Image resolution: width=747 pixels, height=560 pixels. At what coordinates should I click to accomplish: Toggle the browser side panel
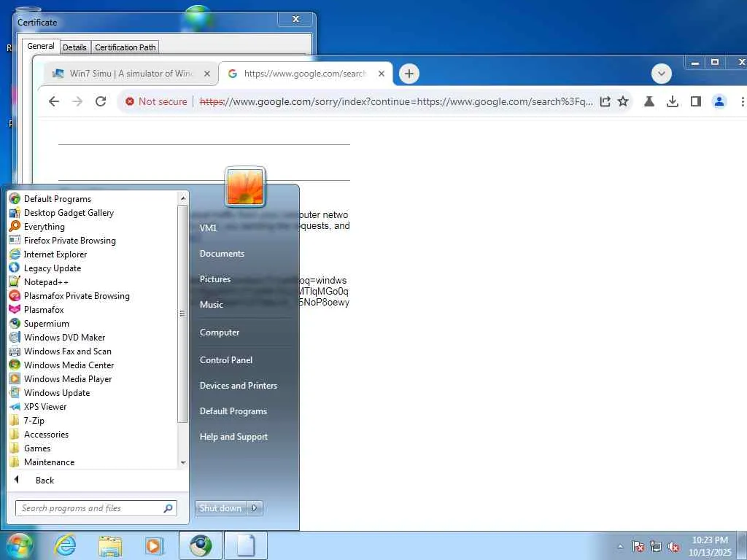click(695, 101)
